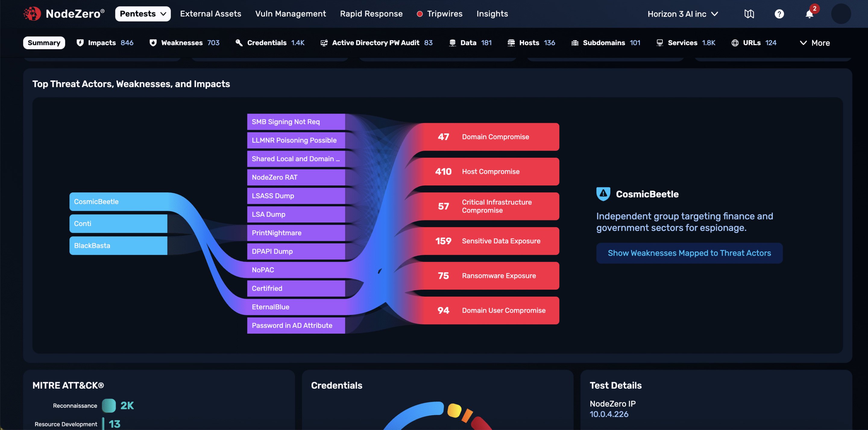Open Tripwires section
The image size is (868, 430).
[439, 14]
